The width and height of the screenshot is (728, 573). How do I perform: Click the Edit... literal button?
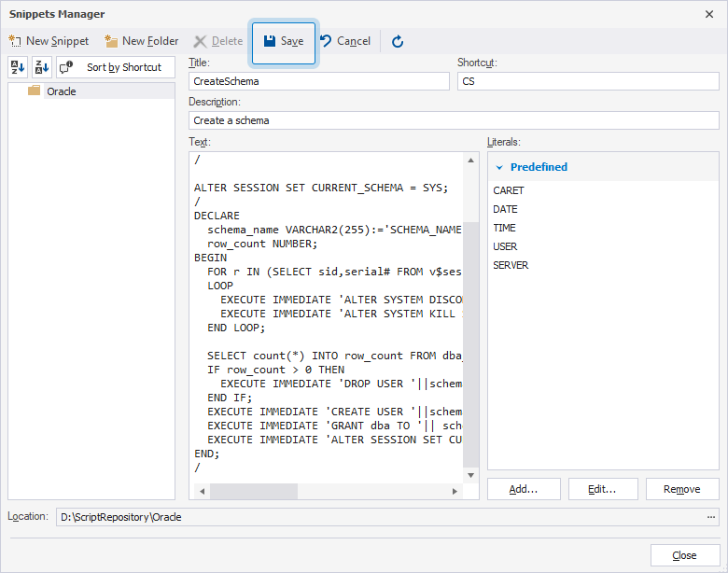603,489
